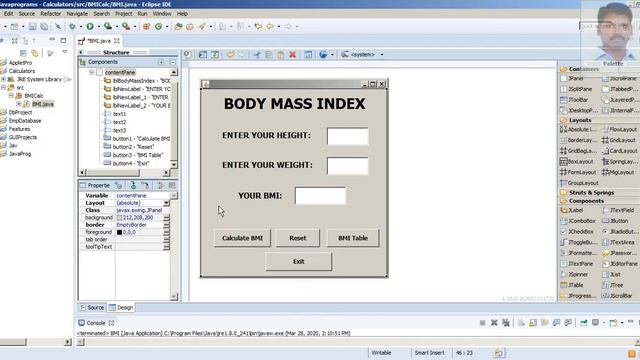
Task: Click the Exit button in the form
Action: click(x=298, y=262)
